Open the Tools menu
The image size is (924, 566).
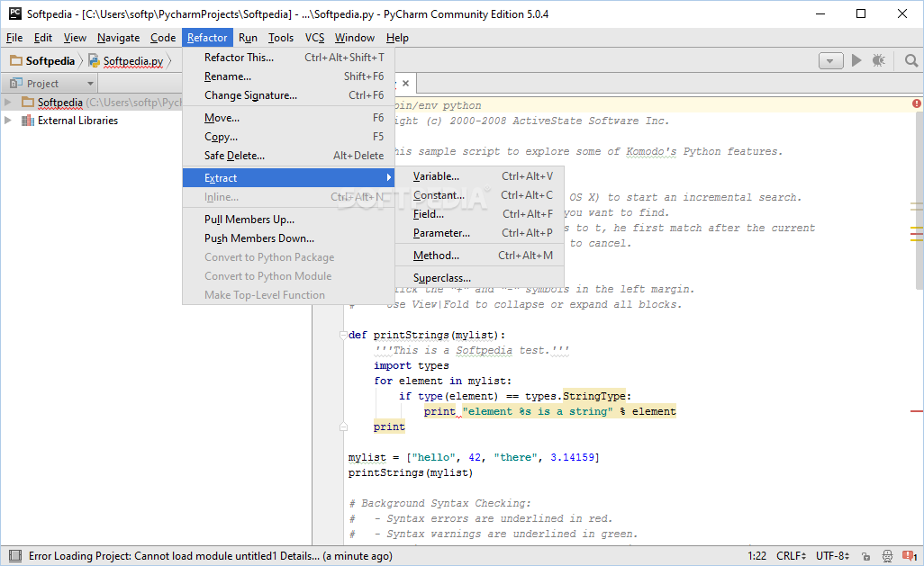(x=280, y=38)
